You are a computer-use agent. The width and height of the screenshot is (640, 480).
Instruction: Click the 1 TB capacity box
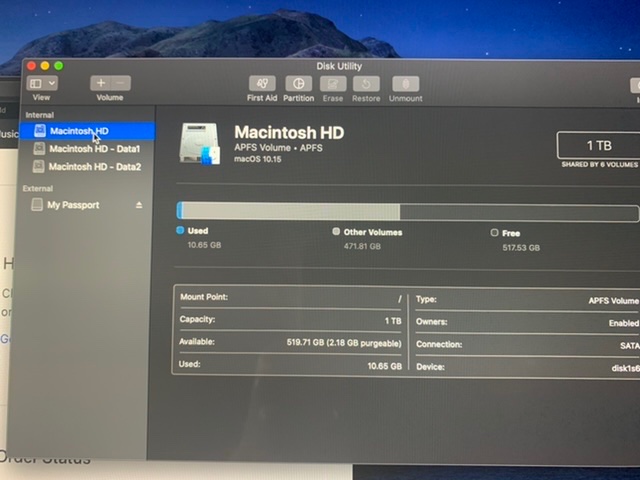coord(598,145)
